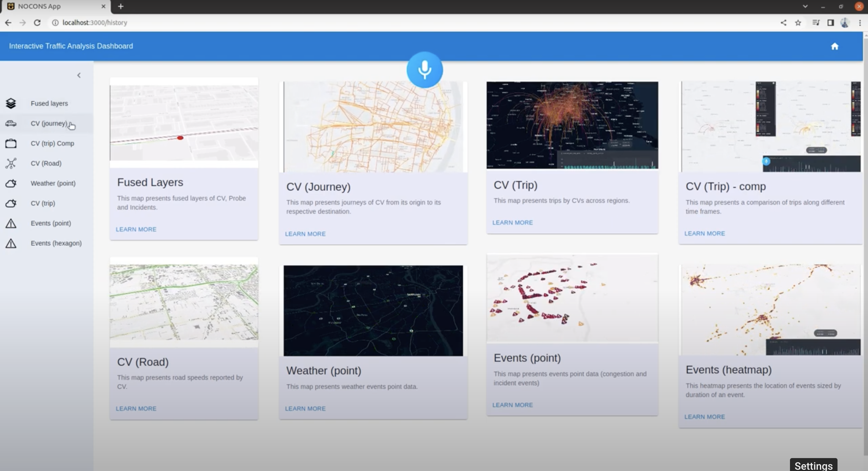
Task: Click Learn More on Fused Layers card
Action: [x=136, y=229]
